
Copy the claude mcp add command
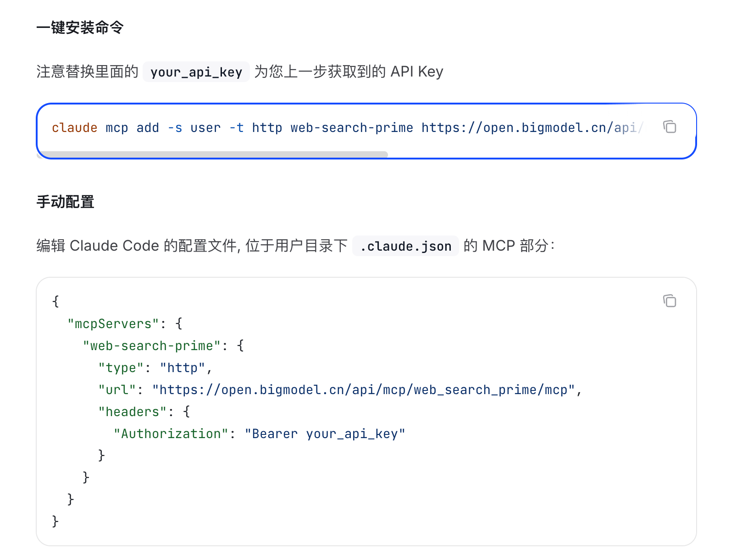(x=670, y=127)
